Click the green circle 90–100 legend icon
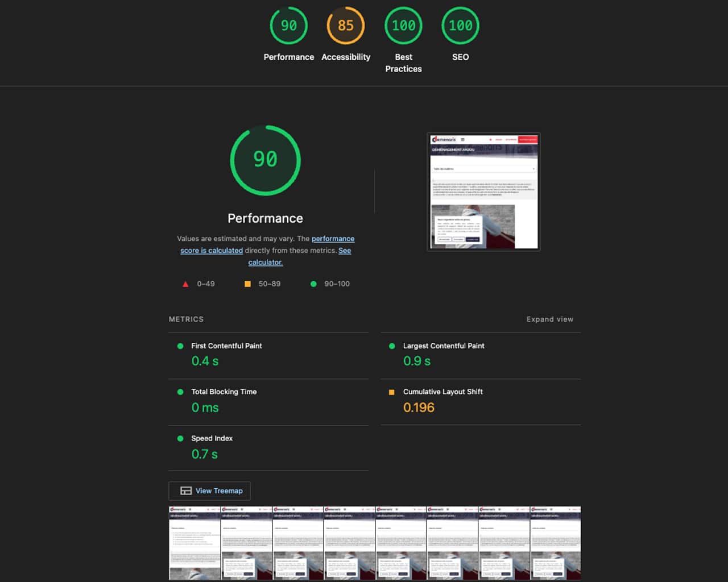Screen dimensions: 728x582 [x=313, y=284]
